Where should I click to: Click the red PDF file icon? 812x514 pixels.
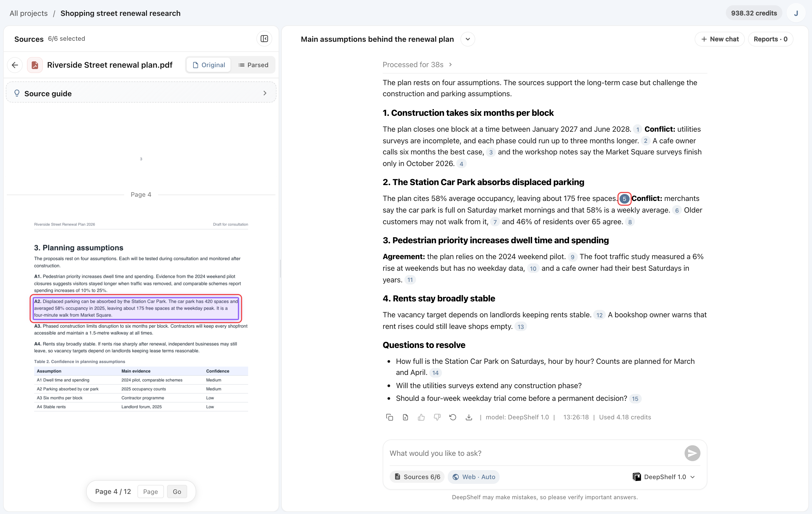35,65
